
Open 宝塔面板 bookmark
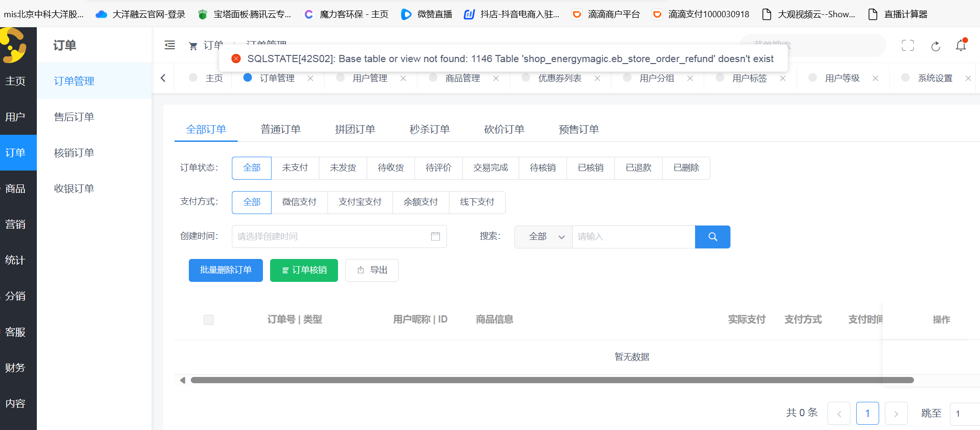click(245, 14)
